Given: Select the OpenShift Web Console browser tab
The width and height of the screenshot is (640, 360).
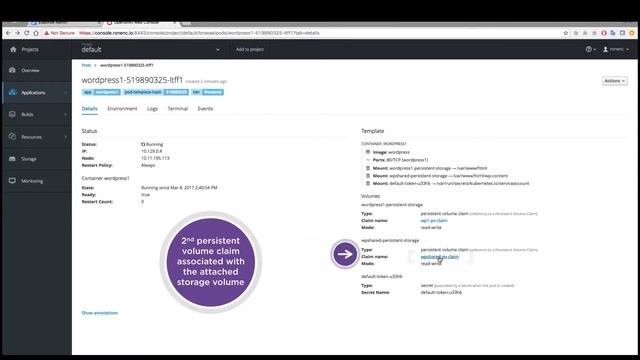Looking at the screenshot, I should [141, 23].
